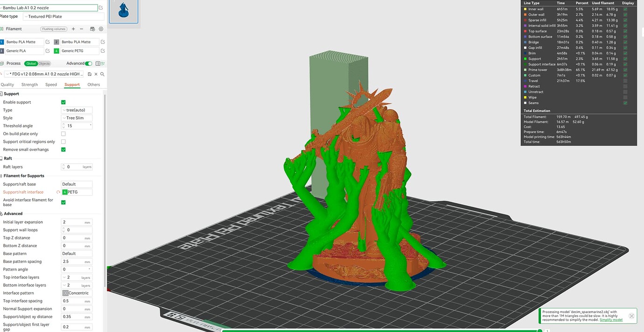
Task: Save the modified process preset
Action: (x=90, y=74)
